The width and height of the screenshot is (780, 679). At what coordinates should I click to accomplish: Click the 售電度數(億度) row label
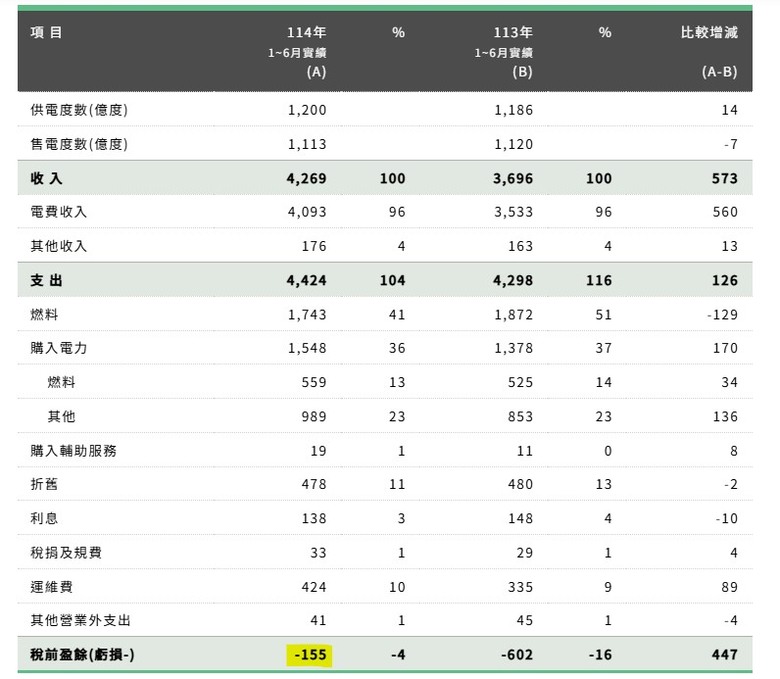tap(79, 144)
